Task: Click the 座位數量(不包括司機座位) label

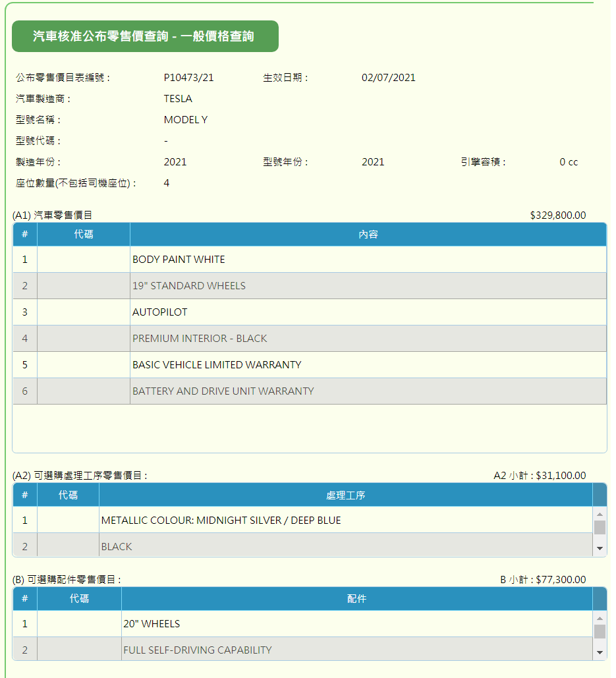Action: (76, 183)
